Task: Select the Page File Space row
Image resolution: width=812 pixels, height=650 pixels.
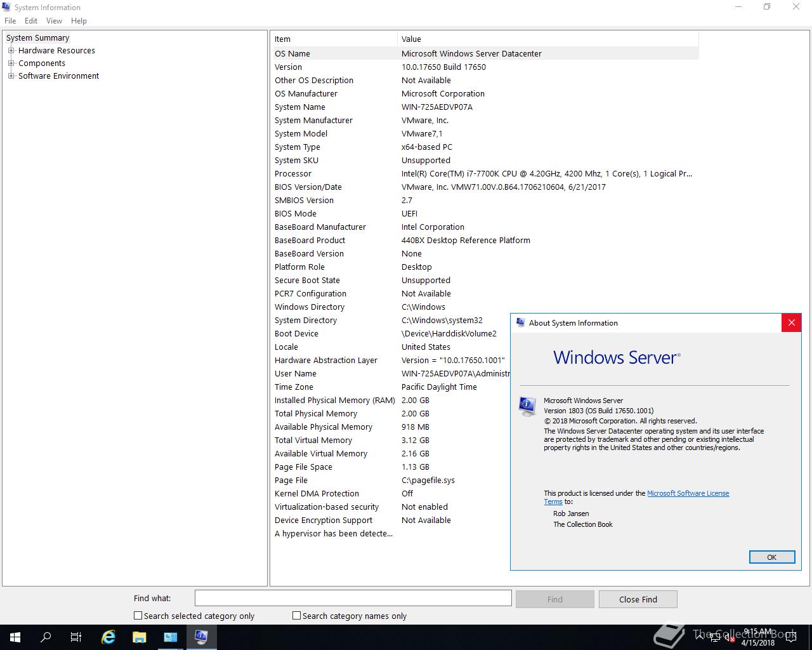Action: pyautogui.click(x=391, y=467)
